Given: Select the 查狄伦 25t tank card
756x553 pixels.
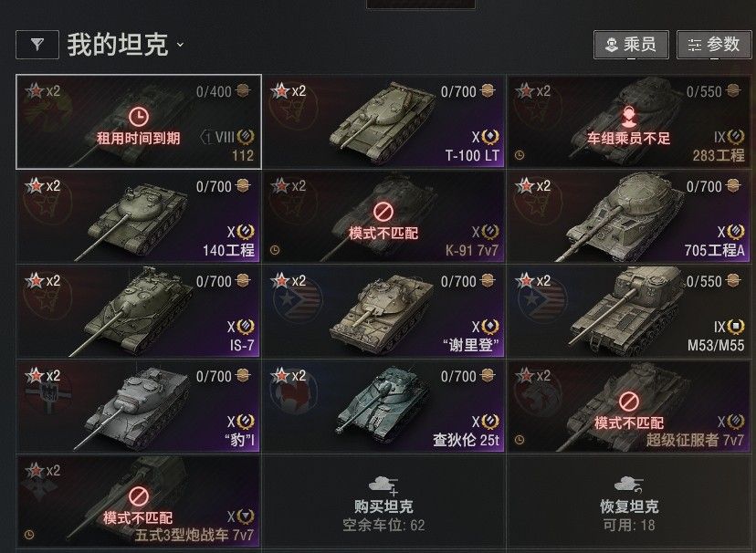Looking at the screenshot, I should [x=383, y=406].
